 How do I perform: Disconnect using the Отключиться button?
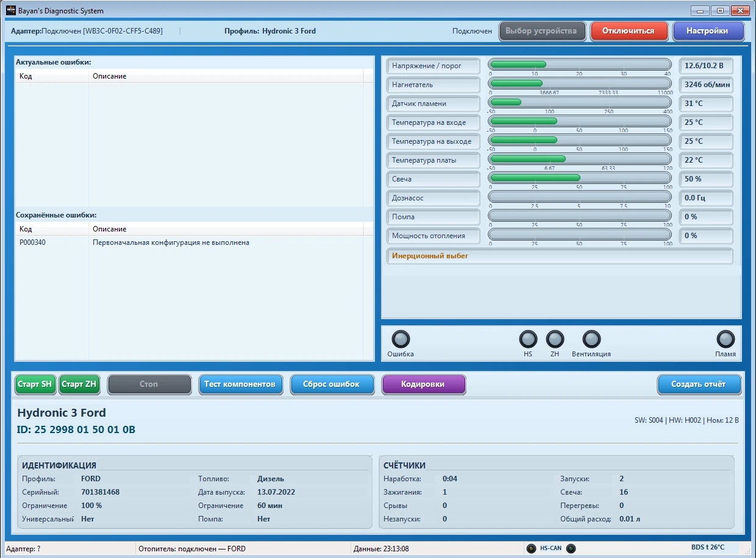click(x=629, y=31)
